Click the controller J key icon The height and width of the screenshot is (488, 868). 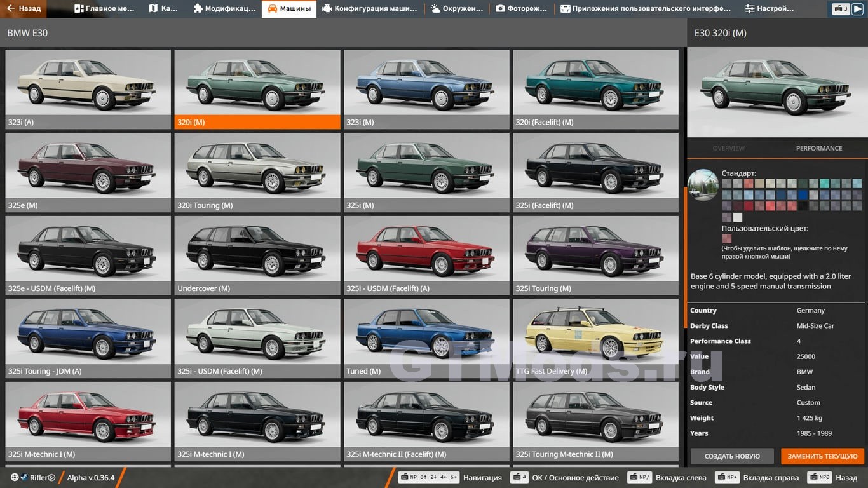click(x=841, y=9)
